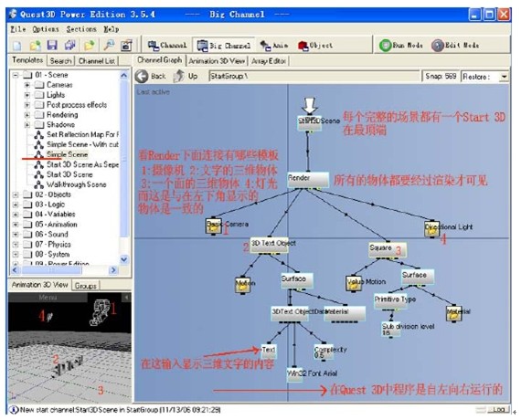Select the Start3DScene channel node
The height and width of the screenshot is (420, 521).
click(310, 122)
